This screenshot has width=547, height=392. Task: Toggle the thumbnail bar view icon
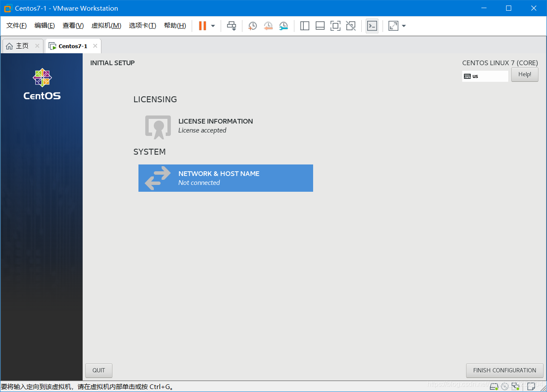click(320, 26)
